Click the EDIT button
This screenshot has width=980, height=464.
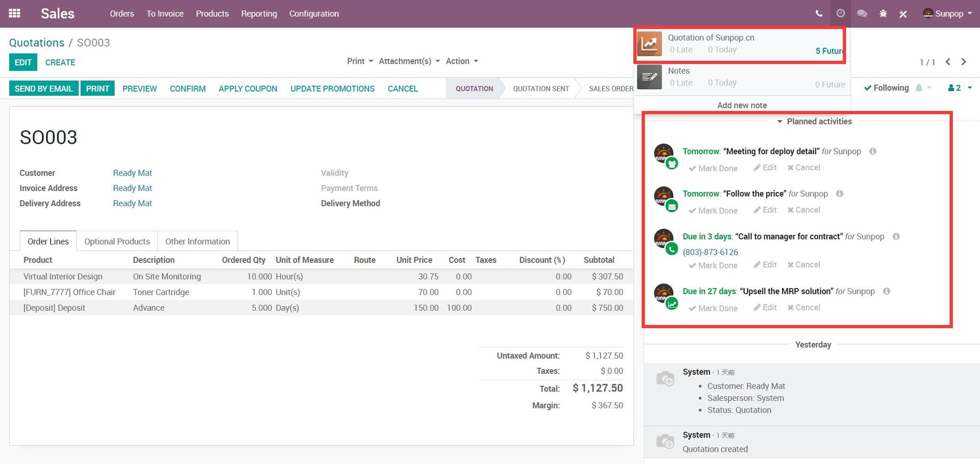pos(23,62)
